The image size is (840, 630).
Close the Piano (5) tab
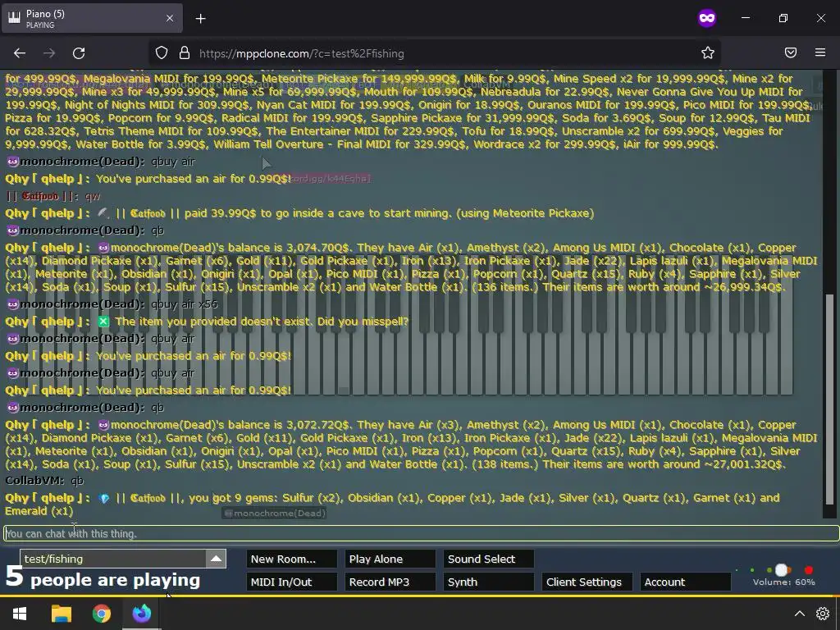170,18
